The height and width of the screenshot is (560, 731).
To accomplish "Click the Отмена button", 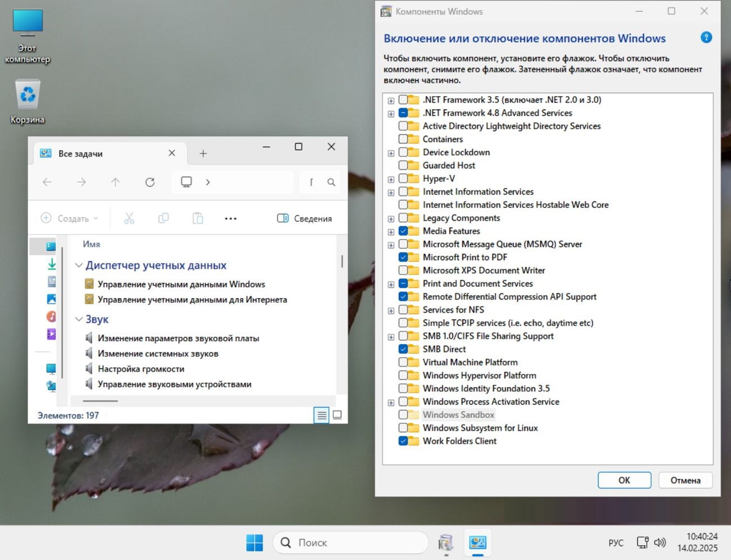I will pyautogui.click(x=685, y=480).
